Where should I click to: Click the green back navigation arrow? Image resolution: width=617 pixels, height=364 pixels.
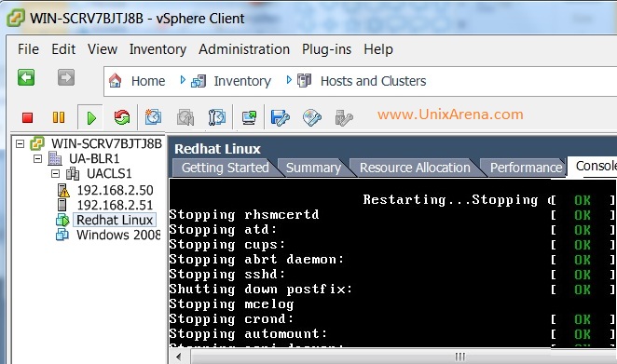[x=26, y=77]
